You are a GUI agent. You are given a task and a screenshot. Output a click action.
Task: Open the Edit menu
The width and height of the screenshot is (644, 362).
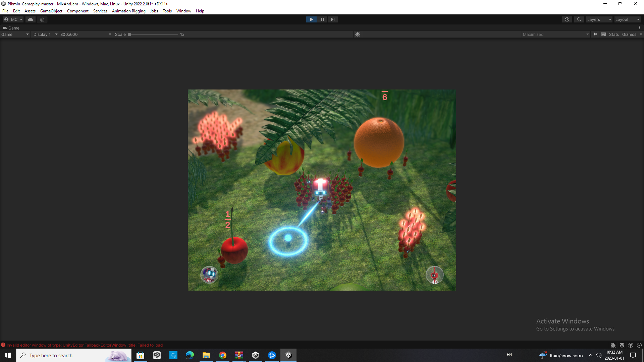[x=16, y=11]
